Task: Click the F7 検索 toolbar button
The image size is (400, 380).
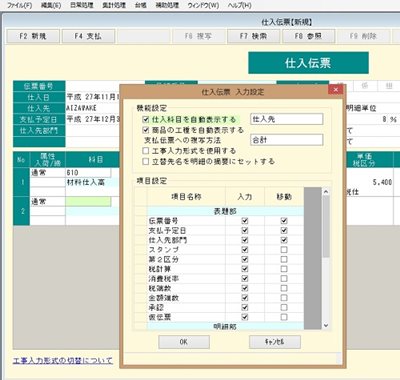Action: tap(253, 36)
